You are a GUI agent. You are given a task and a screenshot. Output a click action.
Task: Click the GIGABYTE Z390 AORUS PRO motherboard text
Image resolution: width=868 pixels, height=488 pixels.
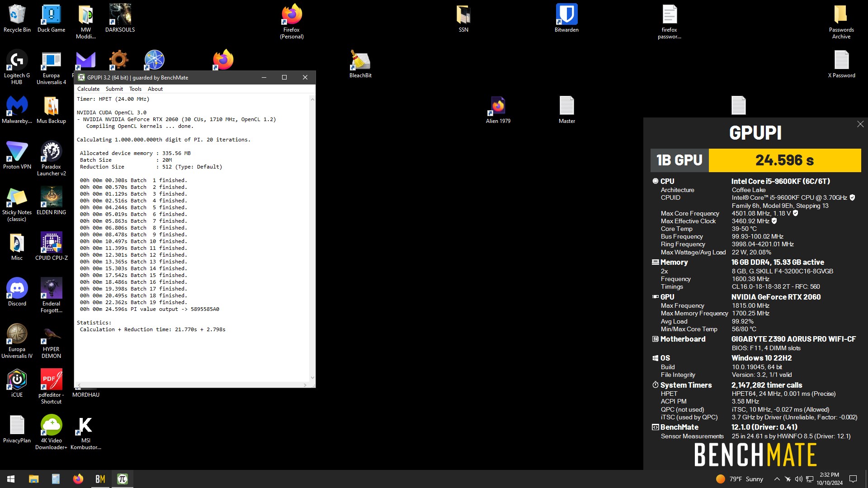(x=793, y=339)
